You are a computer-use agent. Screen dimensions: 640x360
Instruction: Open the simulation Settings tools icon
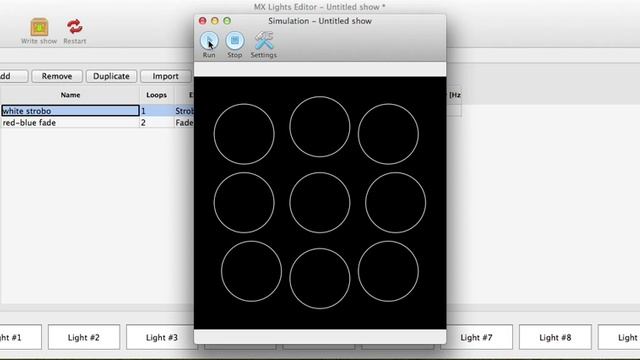[x=264, y=41]
